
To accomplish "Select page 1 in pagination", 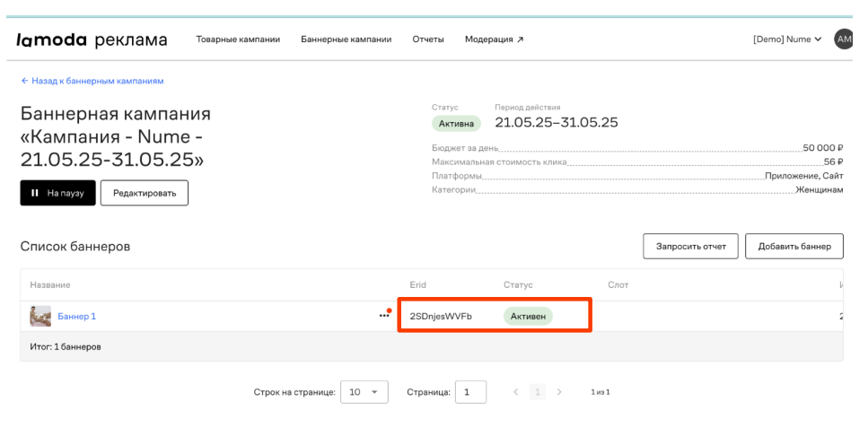I will pos(537,392).
